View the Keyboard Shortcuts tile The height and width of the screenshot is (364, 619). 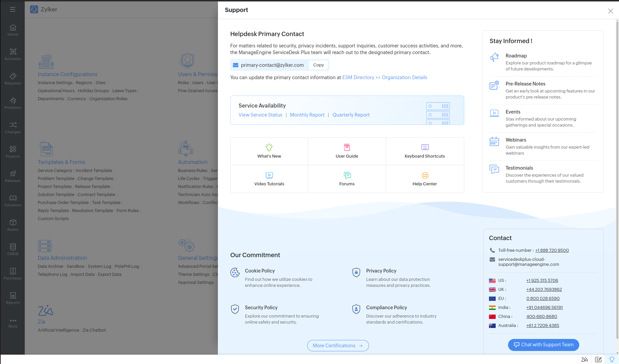click(x=425, y=151)
